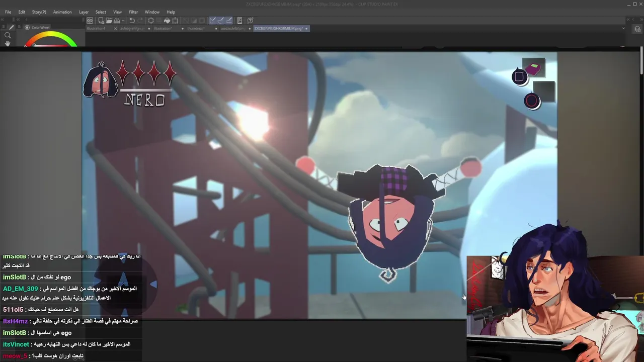
Task: Click the Scale/Rotate transform icon
Action: click(175, 21)
